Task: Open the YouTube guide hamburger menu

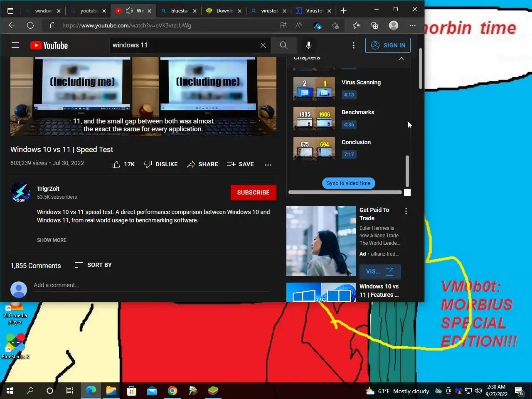Action: [15, 45]
